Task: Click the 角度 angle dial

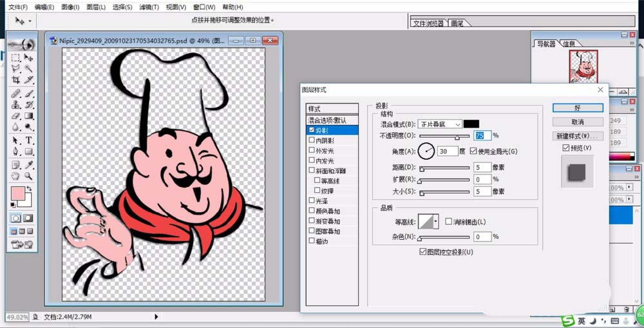Action: (427, 151)
